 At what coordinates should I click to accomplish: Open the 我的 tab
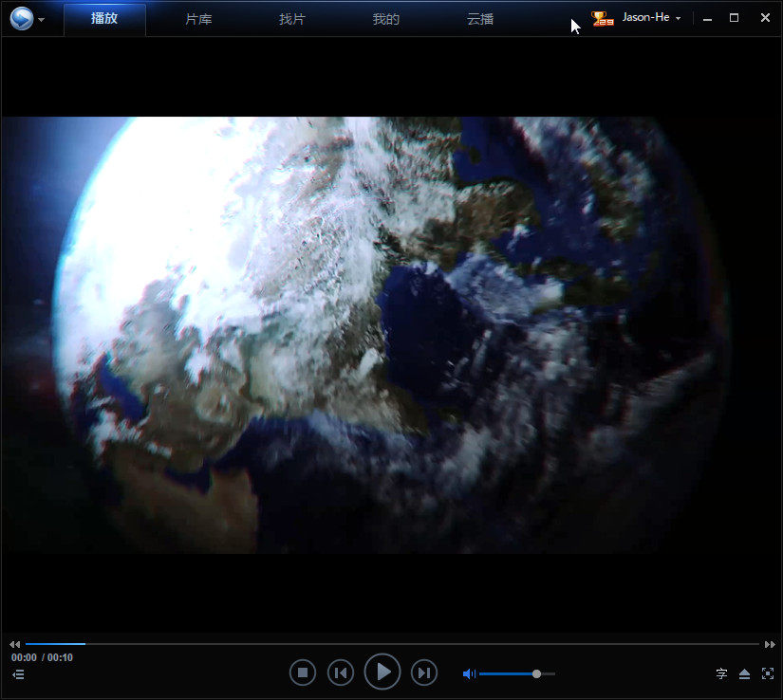click(386, 19)
